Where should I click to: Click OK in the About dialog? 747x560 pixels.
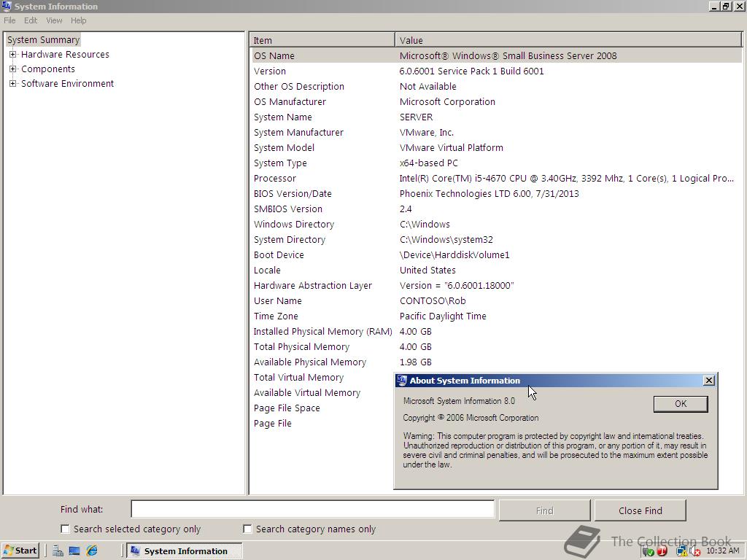[x=681, y=404]
